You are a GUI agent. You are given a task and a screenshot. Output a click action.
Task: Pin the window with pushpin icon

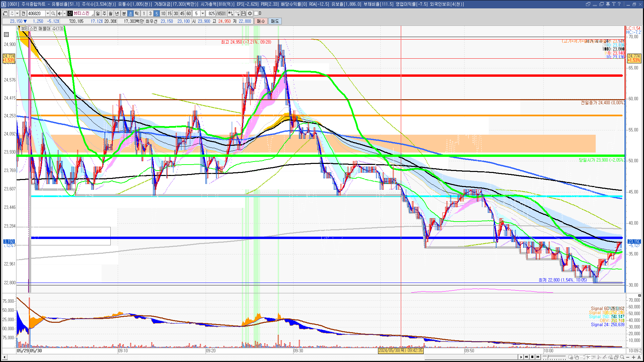pyautogui.click(x=607, y=4)
